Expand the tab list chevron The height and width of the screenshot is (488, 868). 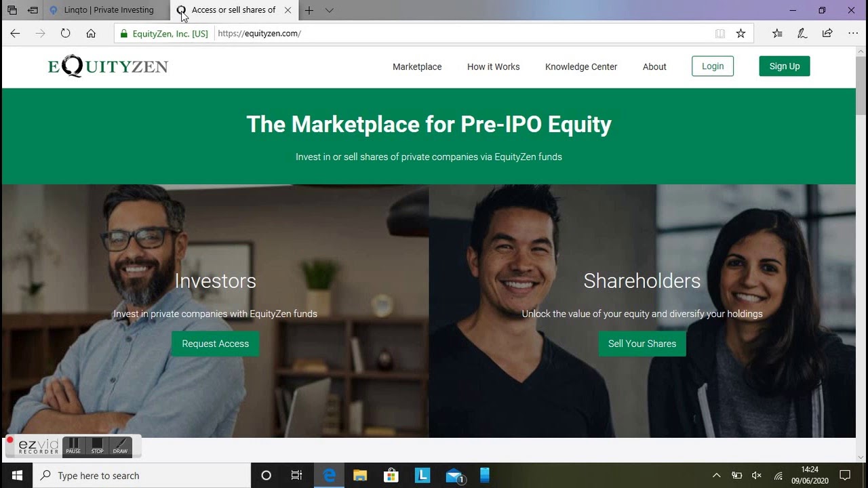pyautogui.click(x=329, y=10)
